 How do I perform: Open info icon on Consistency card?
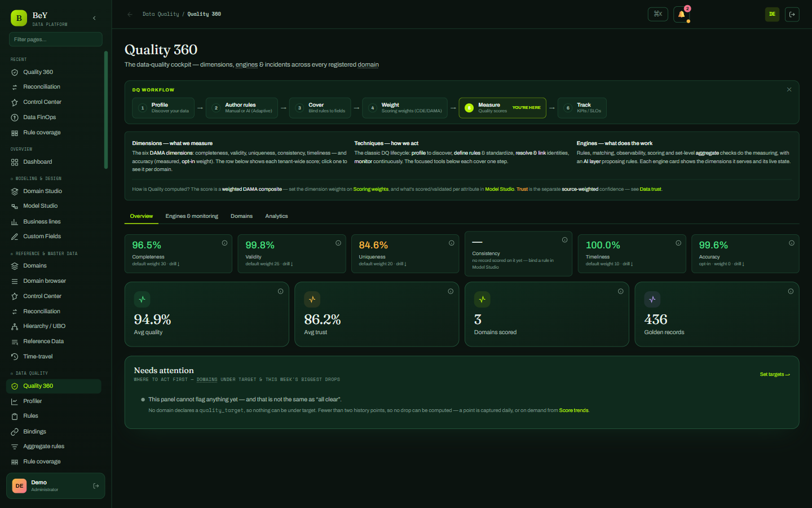(564, 240)
